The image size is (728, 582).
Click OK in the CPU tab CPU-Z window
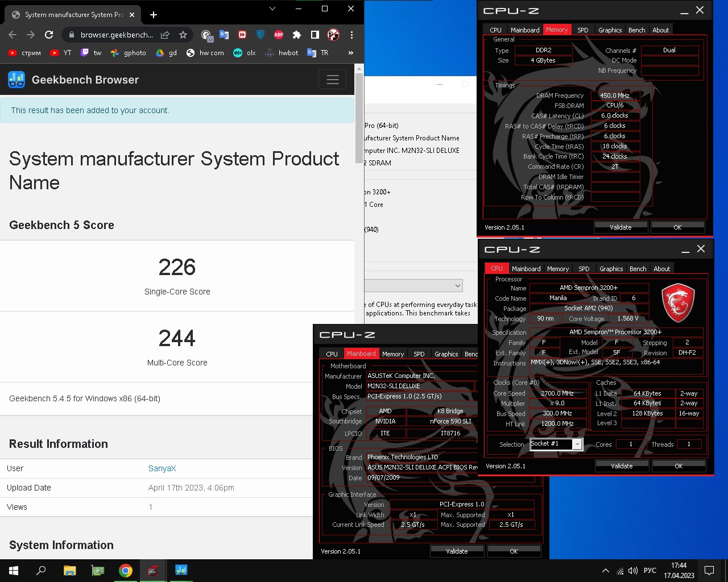pyautogui.click(x=679, y=466)
